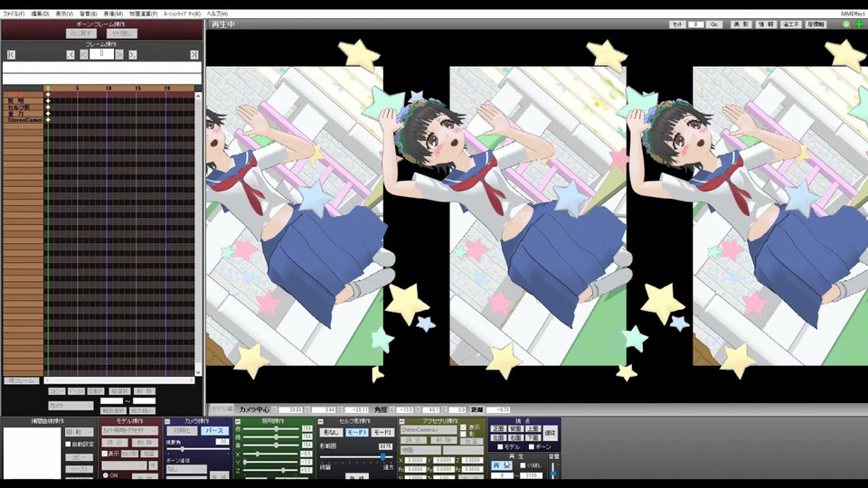Click the timeline horizontal scrollbar
Screen dimensions: 868x488
click(119, 380)
